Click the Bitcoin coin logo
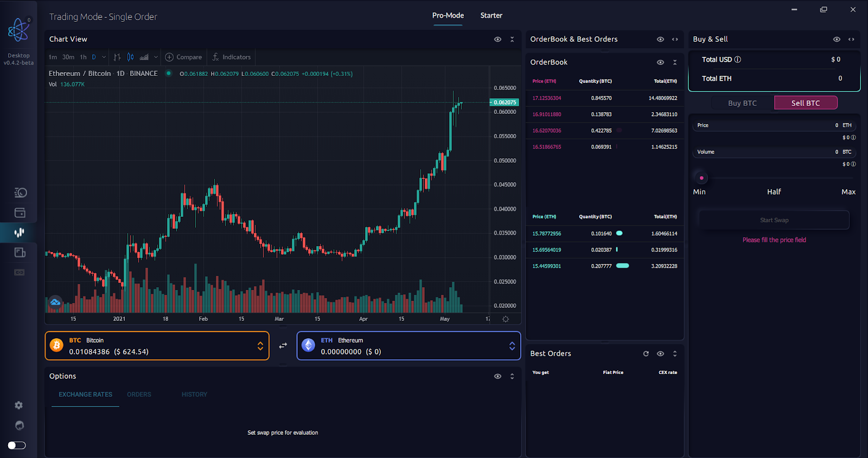Image resolution: width=868 pixels, height=458 pixels. point(56,345)
